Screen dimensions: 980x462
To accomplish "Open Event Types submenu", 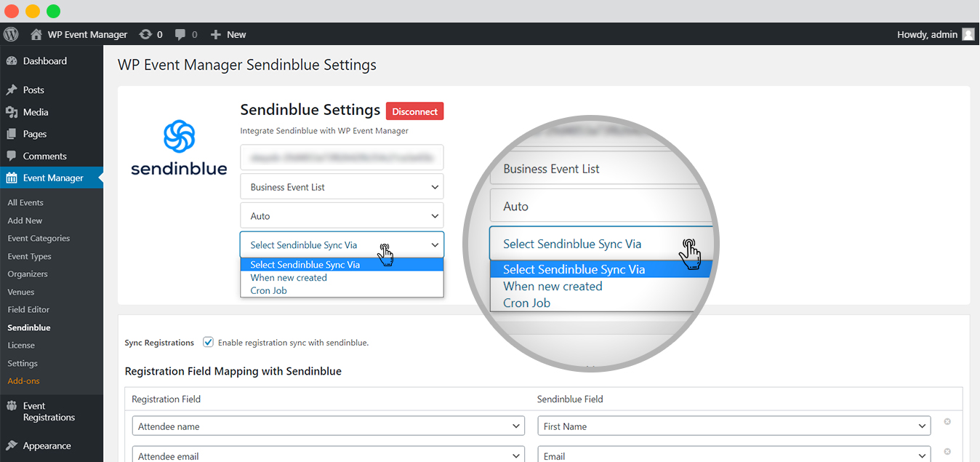I will pyautogui.click(x=29, y=256).
